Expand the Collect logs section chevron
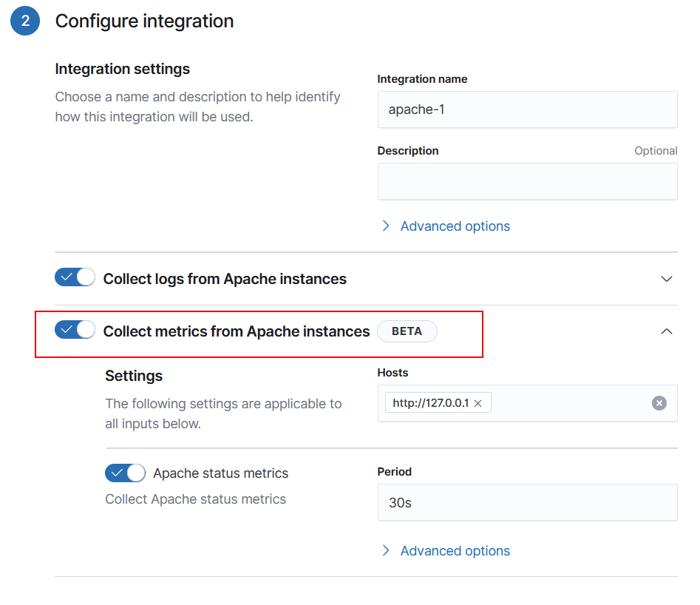 [x=666, y=279]
